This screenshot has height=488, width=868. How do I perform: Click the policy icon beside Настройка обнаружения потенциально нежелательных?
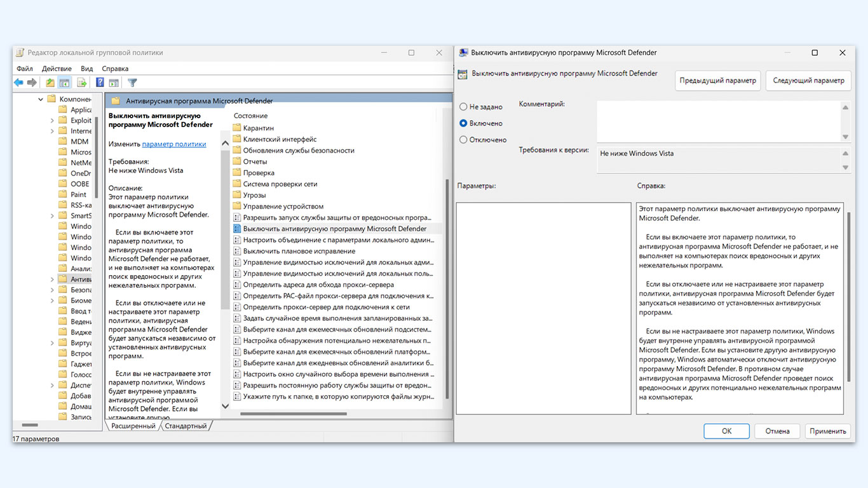tap(237, 341)
